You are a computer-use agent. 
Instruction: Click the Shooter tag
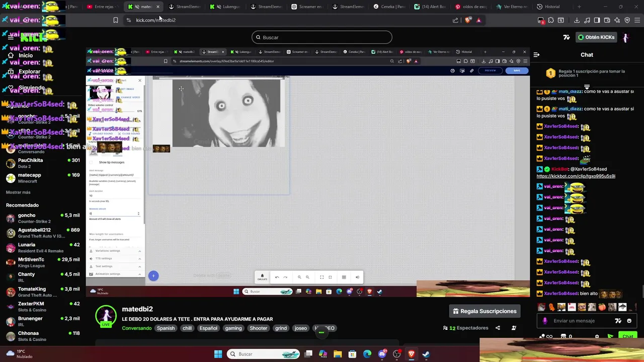259,328
